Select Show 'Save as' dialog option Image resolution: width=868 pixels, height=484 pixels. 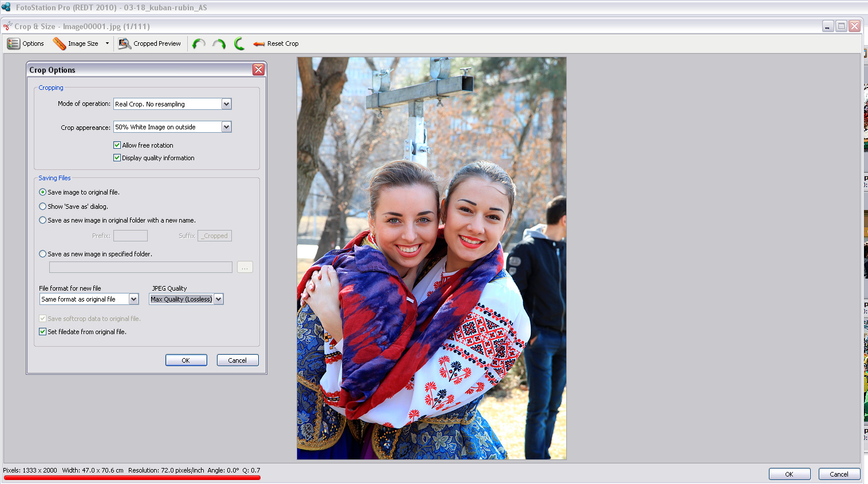[x=42, y=207]
